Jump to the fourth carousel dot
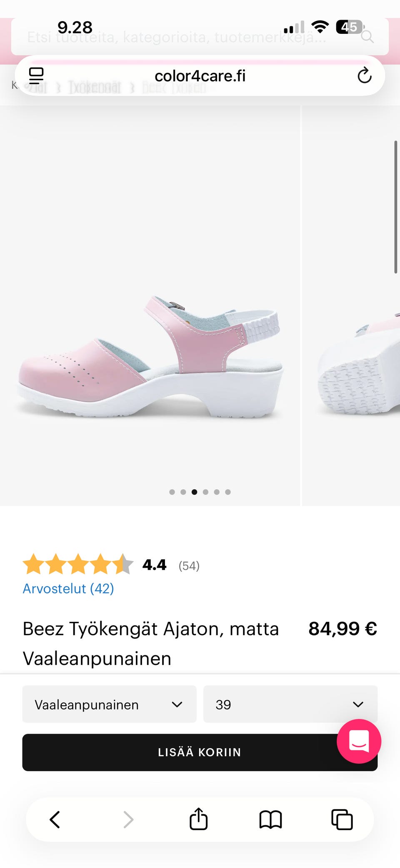400x868 pixels. [205, 492]
